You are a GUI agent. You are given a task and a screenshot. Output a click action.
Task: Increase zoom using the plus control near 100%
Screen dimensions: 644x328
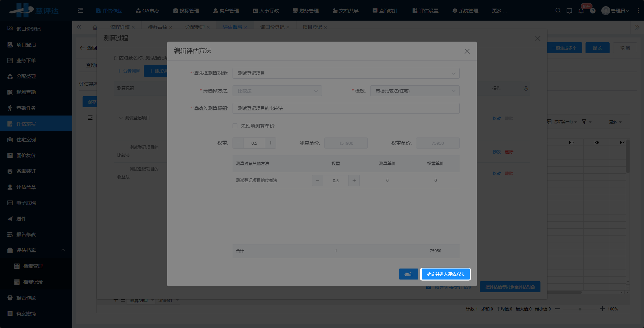pos(602,309)
